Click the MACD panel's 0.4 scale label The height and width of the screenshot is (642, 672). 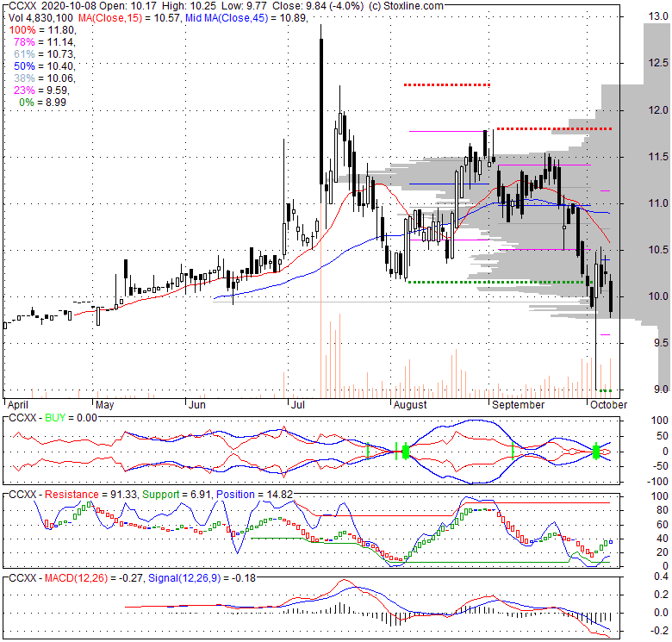tap(661, 577)
